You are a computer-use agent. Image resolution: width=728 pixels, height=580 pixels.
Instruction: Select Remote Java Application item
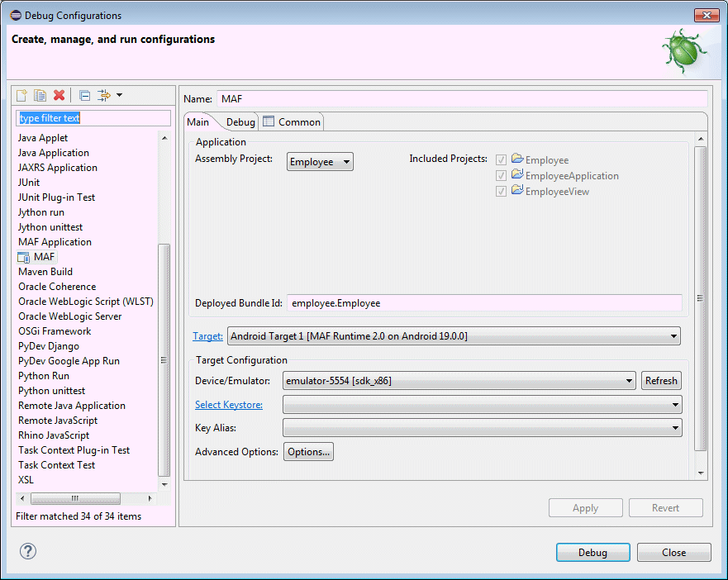coord(72,406)
